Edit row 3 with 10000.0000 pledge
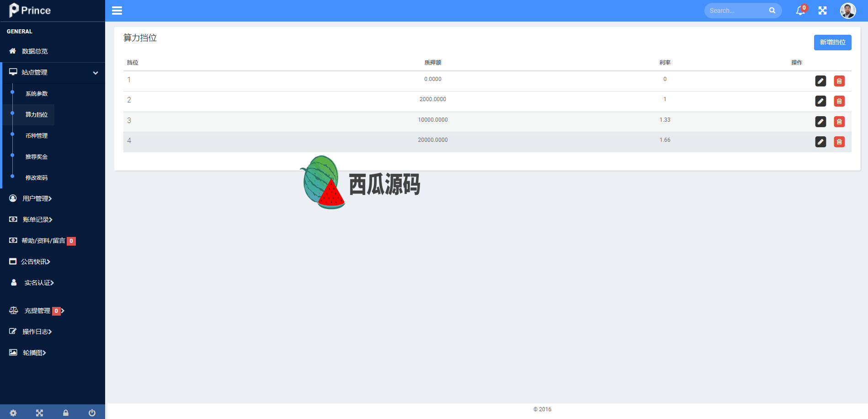 pos(821,122)
